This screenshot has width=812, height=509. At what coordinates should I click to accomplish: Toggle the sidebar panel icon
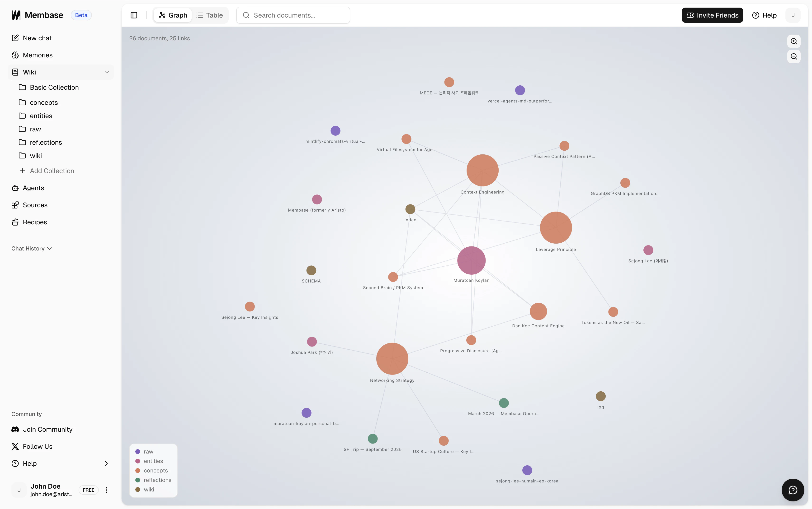134,15
